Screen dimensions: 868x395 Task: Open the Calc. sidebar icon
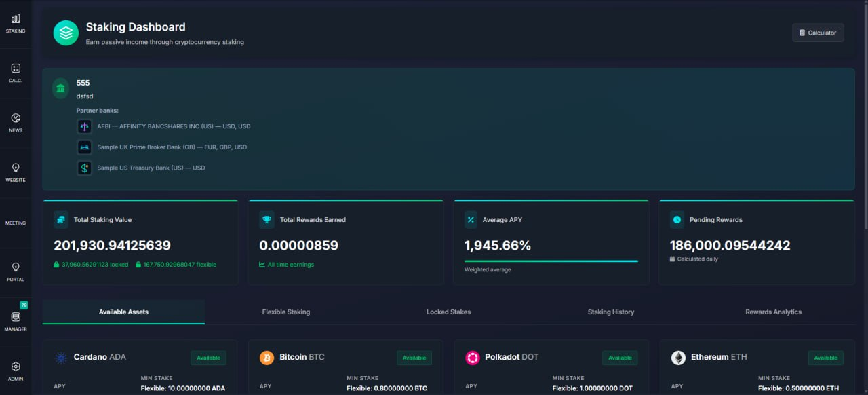click(16, 69)
